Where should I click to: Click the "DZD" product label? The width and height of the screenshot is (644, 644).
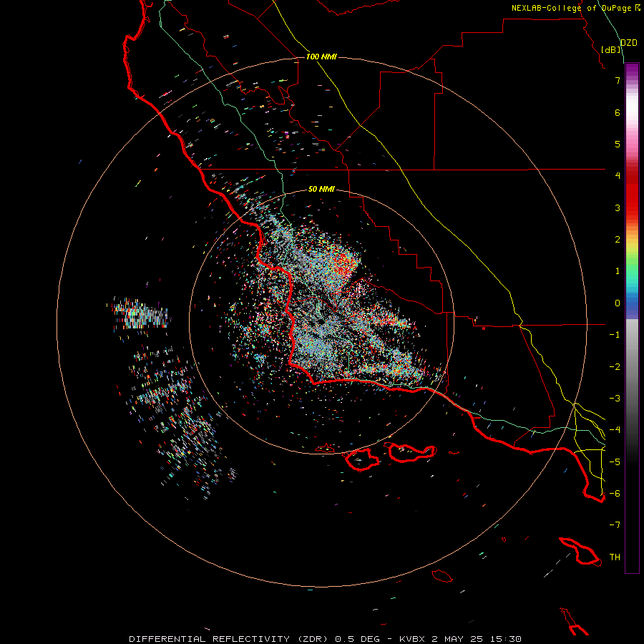click(x=628, y=43)
